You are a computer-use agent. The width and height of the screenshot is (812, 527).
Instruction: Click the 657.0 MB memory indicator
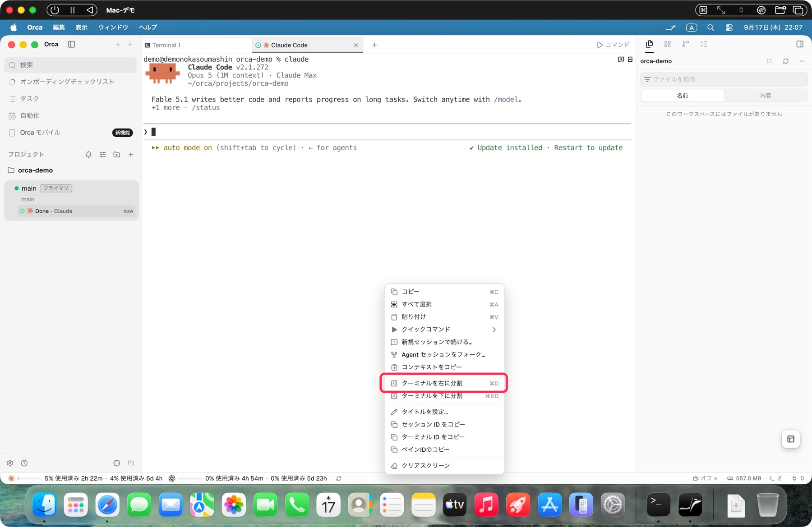coord(744,478)
